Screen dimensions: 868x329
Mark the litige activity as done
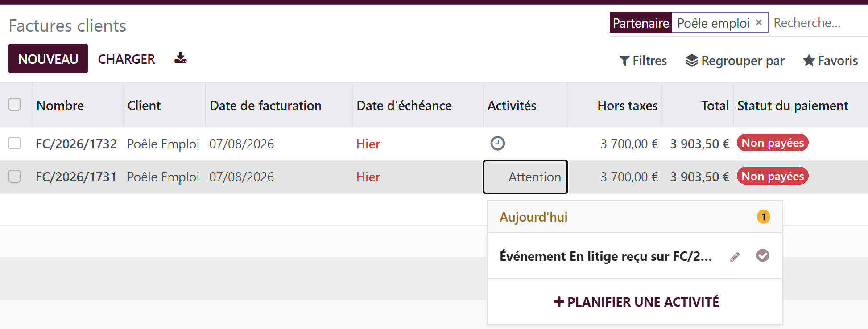[x=763, y=255]
